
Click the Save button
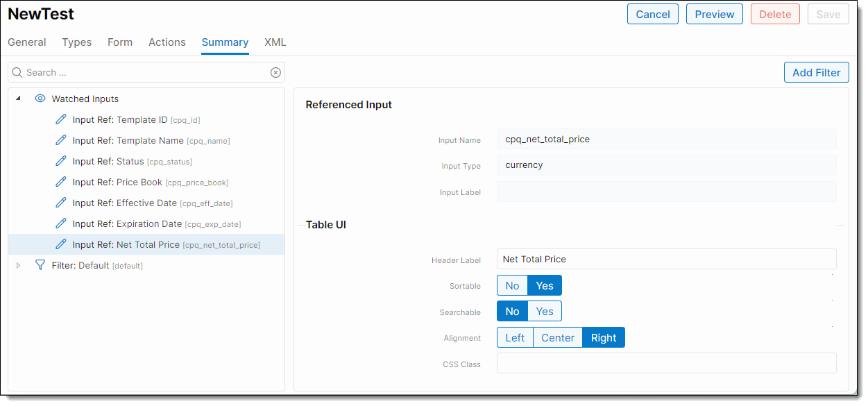pos(828,14)
